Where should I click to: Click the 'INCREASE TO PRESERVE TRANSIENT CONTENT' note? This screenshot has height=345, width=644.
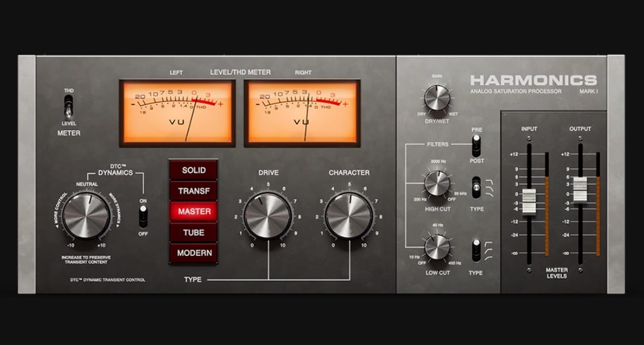tap(86, 259)
